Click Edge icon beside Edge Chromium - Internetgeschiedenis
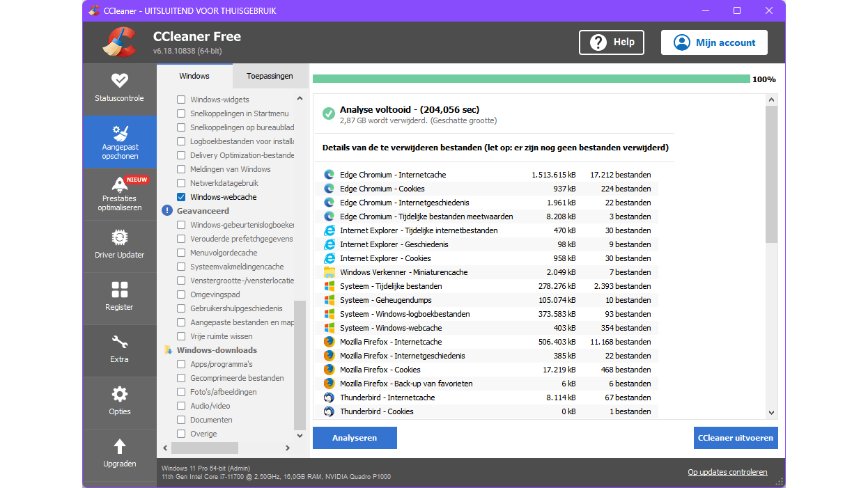 330,203
